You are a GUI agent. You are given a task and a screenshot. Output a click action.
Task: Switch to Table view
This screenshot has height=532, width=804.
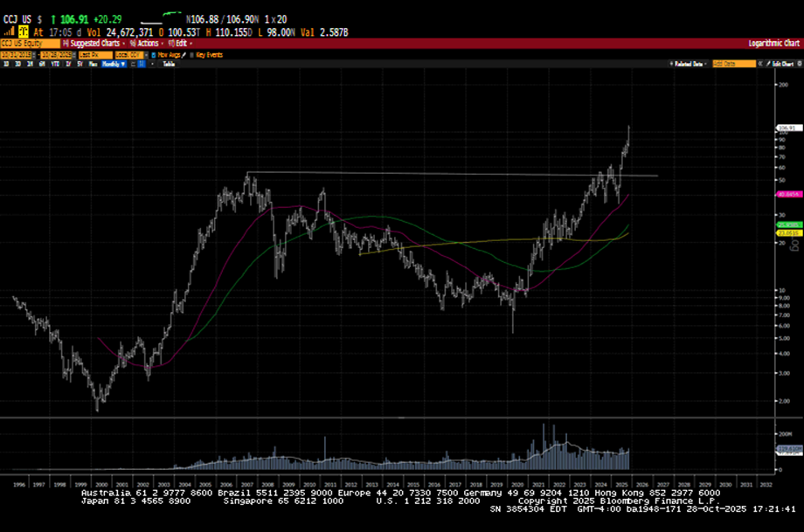(x=168, y=64)
